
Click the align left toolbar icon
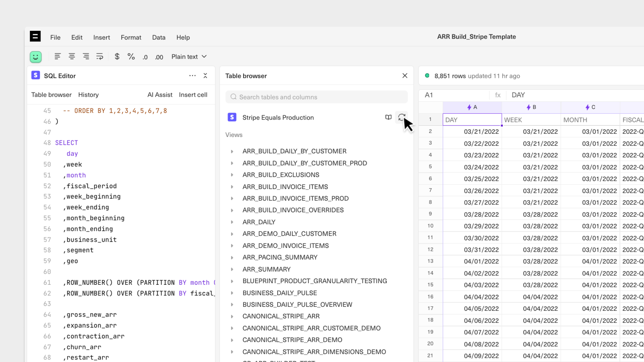coord(57,57)
